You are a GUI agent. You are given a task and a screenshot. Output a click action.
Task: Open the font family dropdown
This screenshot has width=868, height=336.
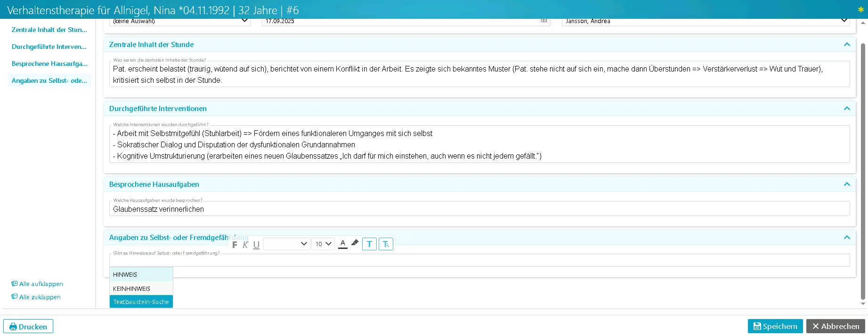pyautogui.click(x=286, y=244)
